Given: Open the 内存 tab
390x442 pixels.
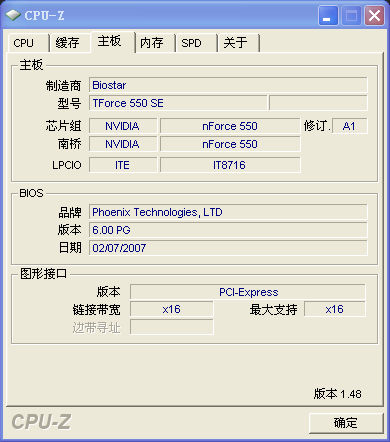Looking at the screenshot, I should point(155,43).
